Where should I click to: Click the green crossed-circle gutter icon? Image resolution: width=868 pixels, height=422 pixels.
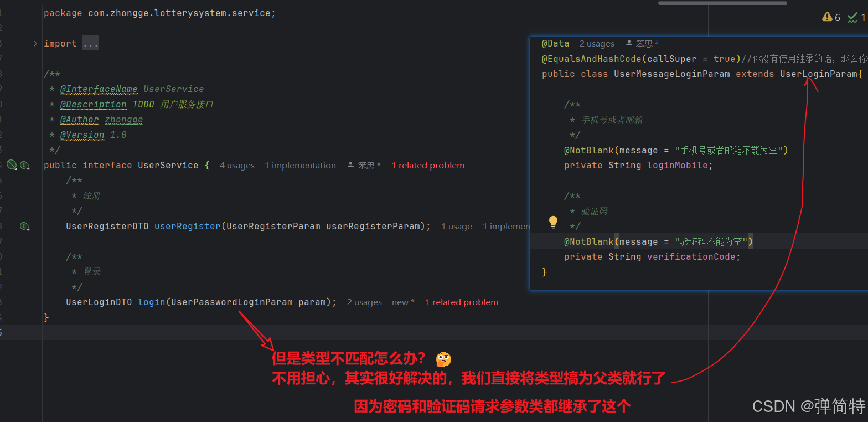[12, 164]
